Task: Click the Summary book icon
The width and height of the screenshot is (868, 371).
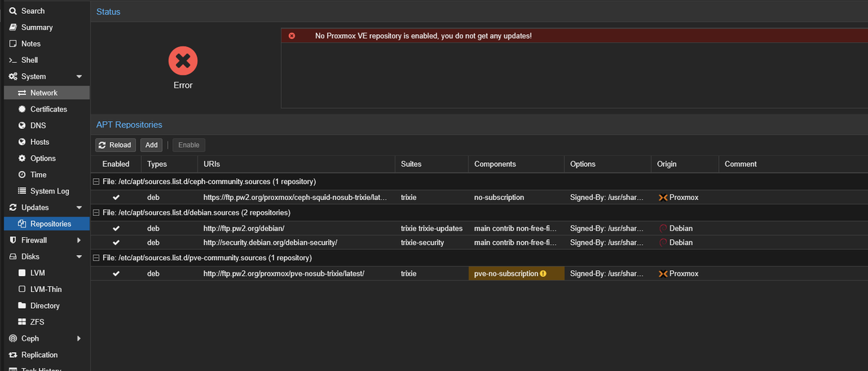Action: coord(13,27)
